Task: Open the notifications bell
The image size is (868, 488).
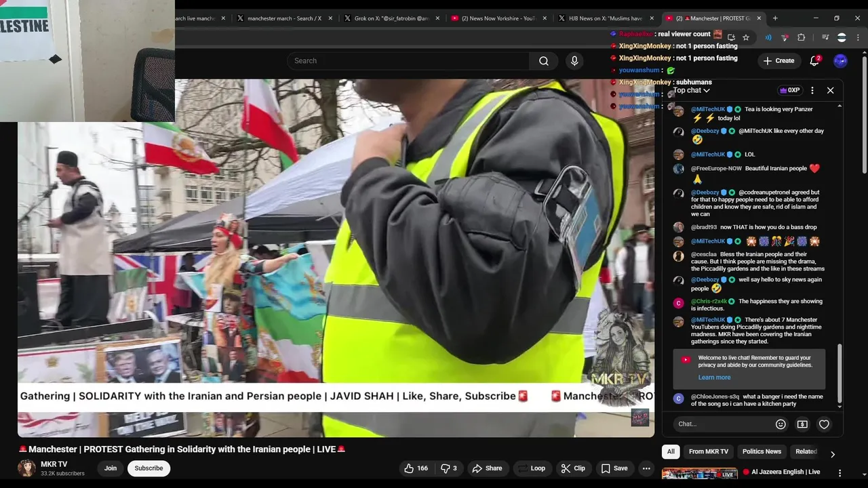Action: click(x=814, y=61)
